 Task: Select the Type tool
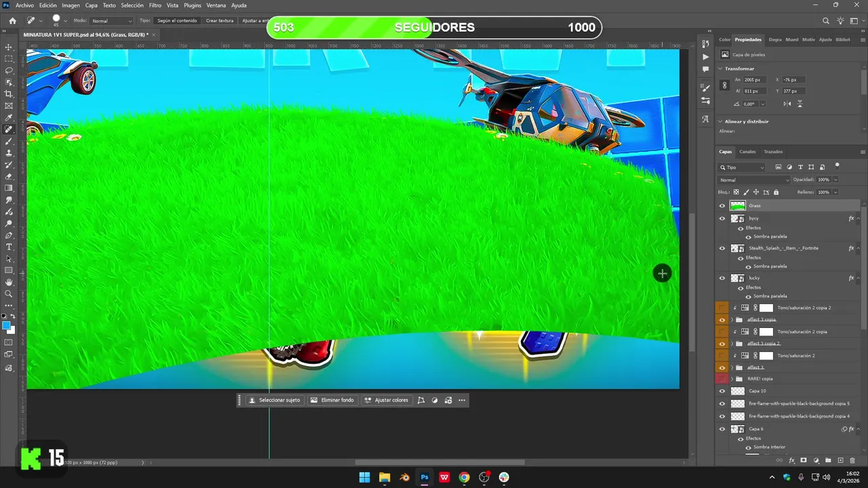[x=9, y=247]
